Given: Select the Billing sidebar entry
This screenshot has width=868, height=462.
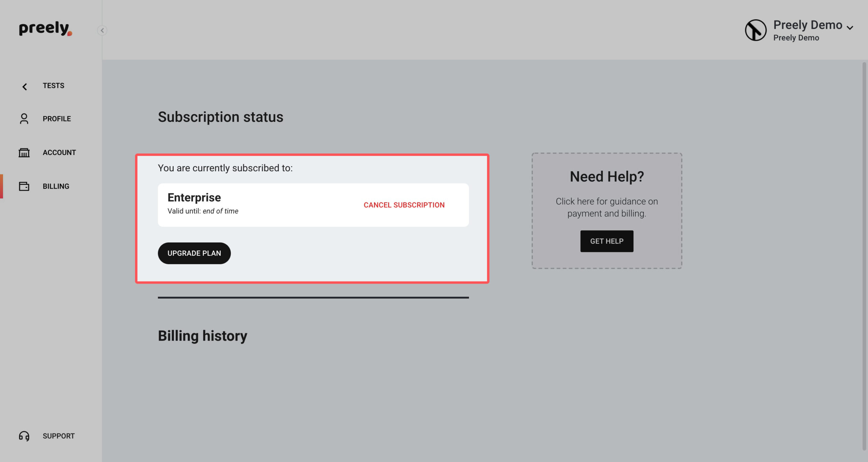Looking at the screenshot, I should pos(56,186).
